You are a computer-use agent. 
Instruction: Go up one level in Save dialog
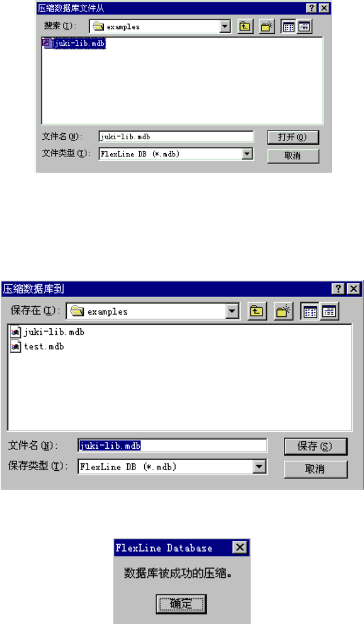pyautogui.click(x=256, y=311)
